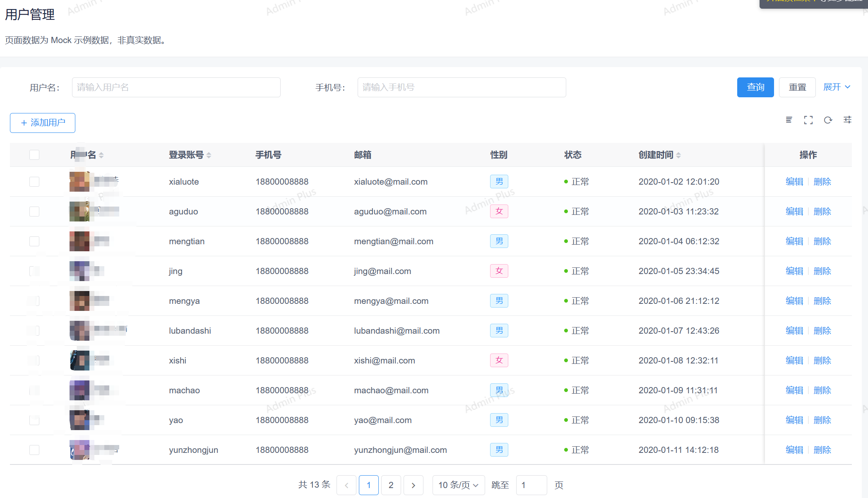Edit the xialuote user
The image size is (868, 498).
[x=794, y=182]
